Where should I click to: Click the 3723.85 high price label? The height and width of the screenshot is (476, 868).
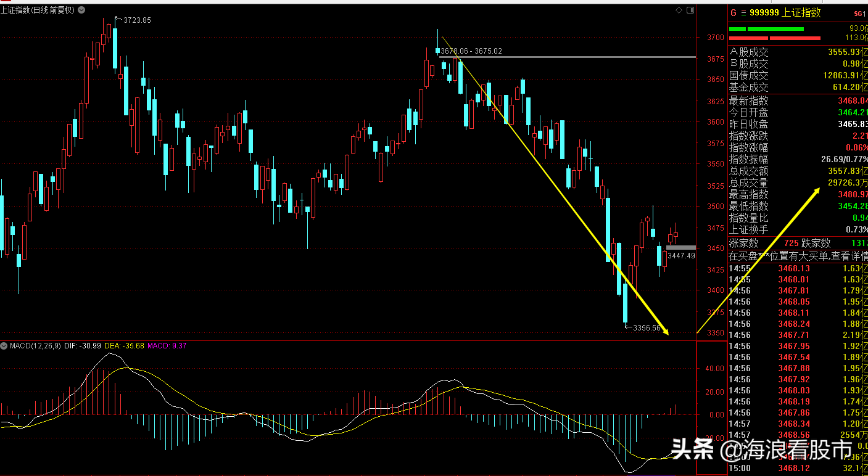pos(137,20)
